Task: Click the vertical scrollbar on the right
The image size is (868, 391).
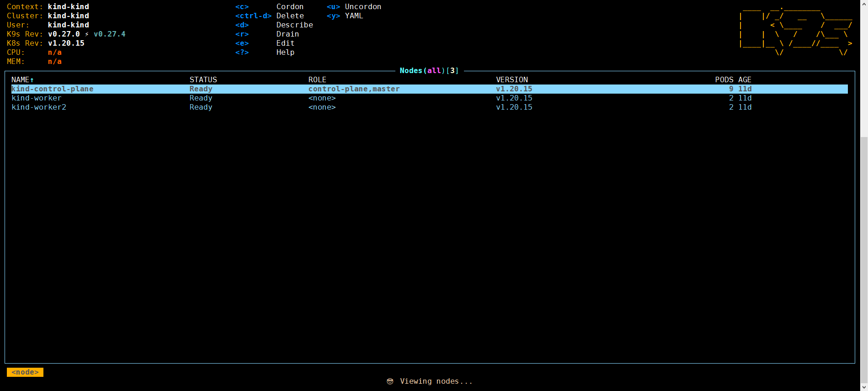Action: click(864, 228)
